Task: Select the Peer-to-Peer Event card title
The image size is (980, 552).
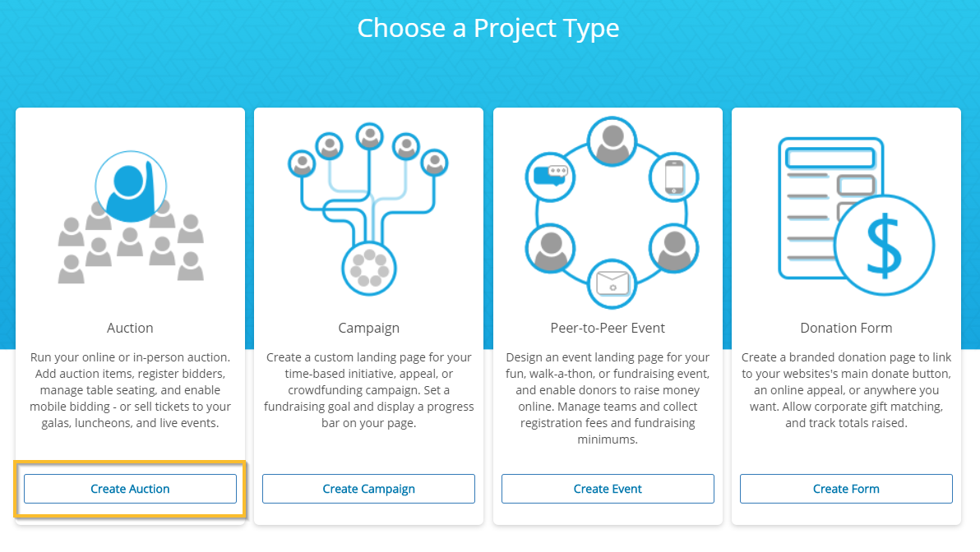Action: (608, 328)
